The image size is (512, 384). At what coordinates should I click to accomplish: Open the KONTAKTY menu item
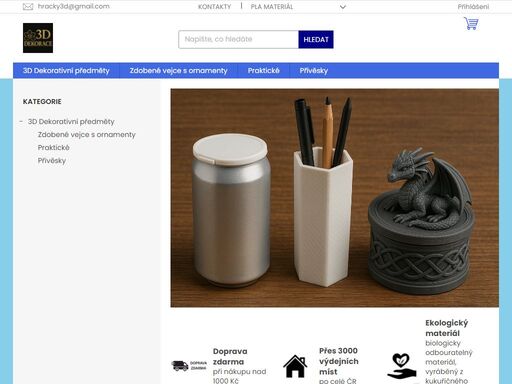pyautogui.click(x=214, y=7)
